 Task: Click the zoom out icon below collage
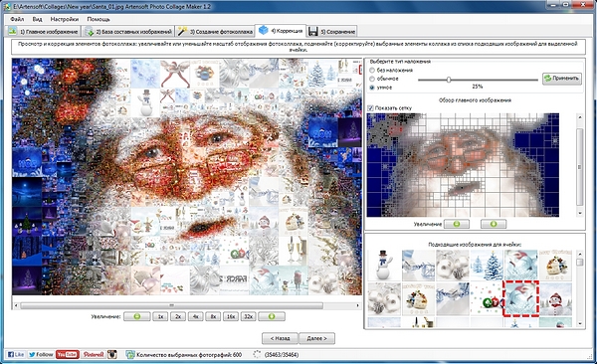[137, 316]
